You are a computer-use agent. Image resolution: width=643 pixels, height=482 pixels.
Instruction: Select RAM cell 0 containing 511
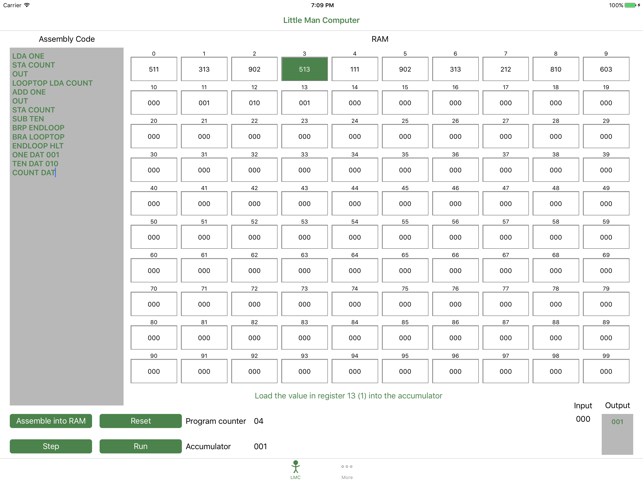[x=154, y=69]
